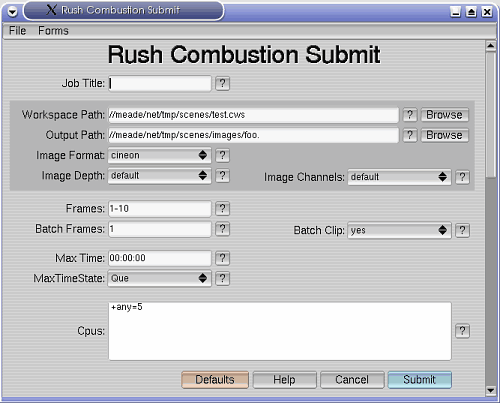Click the Submit button
This screenshot has height=403, width=500.
tap(420, 380)
